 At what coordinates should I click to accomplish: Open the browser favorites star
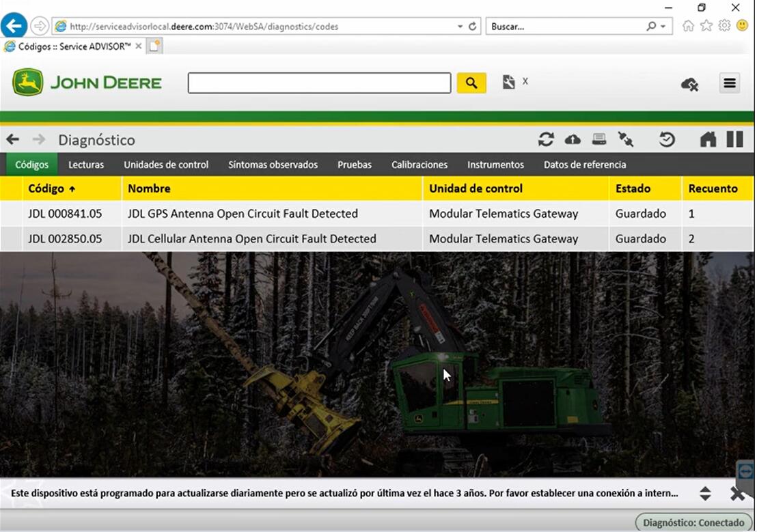point(706,25)
